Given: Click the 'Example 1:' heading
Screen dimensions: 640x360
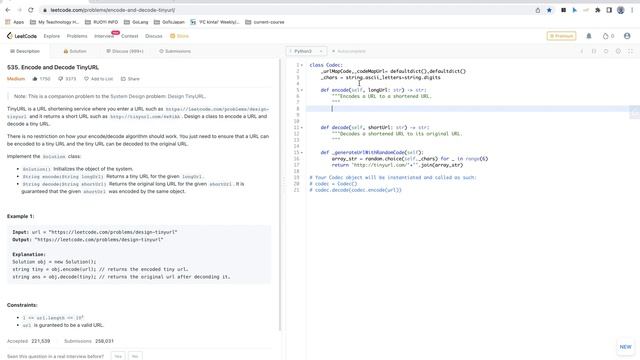Looking at the screenshot, I should pyautogui.click(x=20, y=216).
